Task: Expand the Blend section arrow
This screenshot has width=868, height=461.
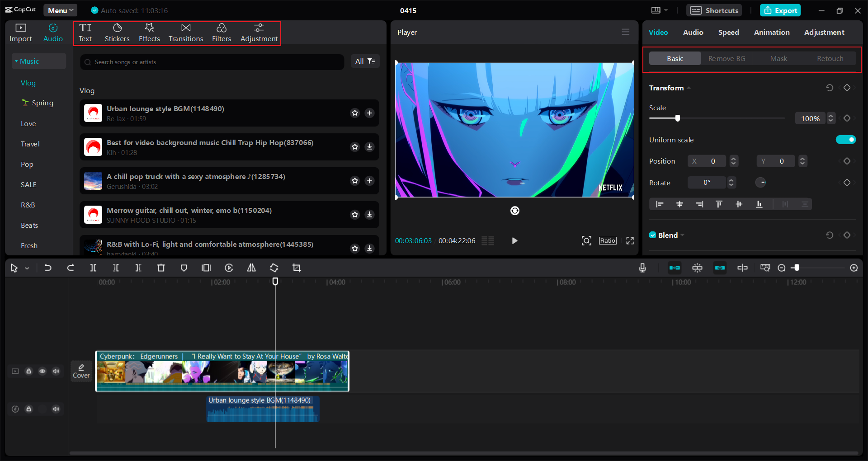Action: pos(682,235)
